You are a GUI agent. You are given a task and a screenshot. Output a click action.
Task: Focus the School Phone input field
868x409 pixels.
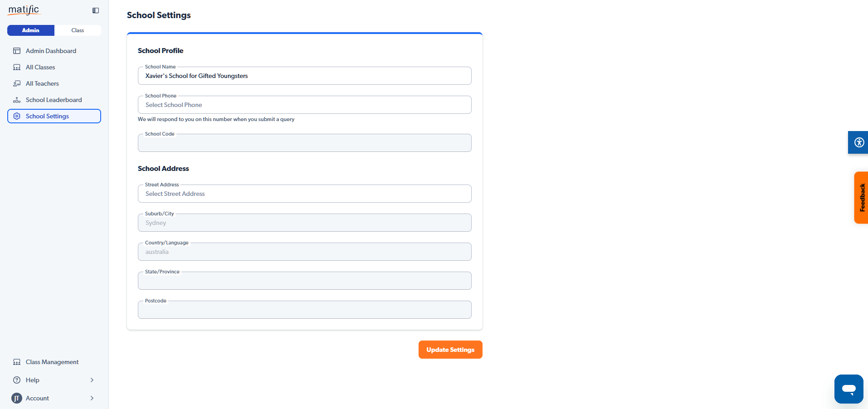[304, 105]
